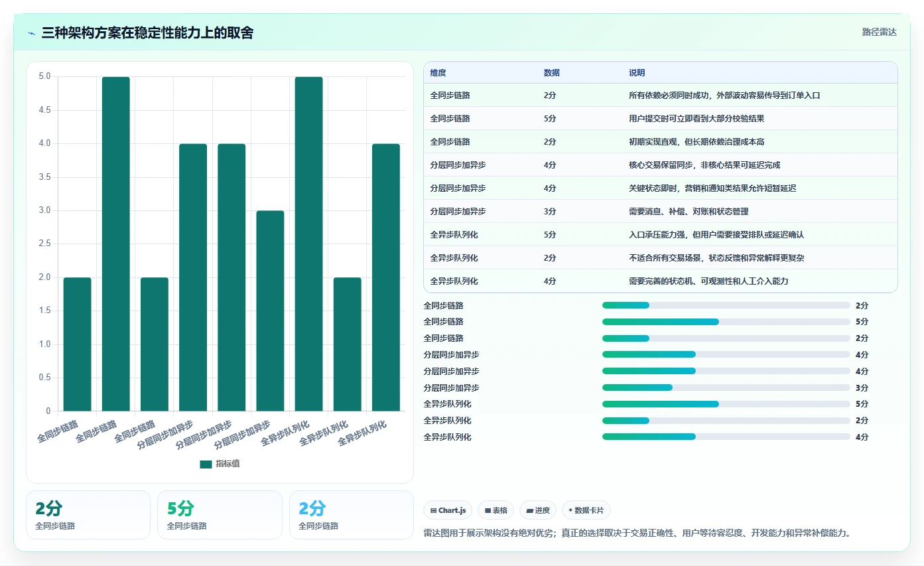Click the 0.5 tick on the chart y-axis

[44, 378]
